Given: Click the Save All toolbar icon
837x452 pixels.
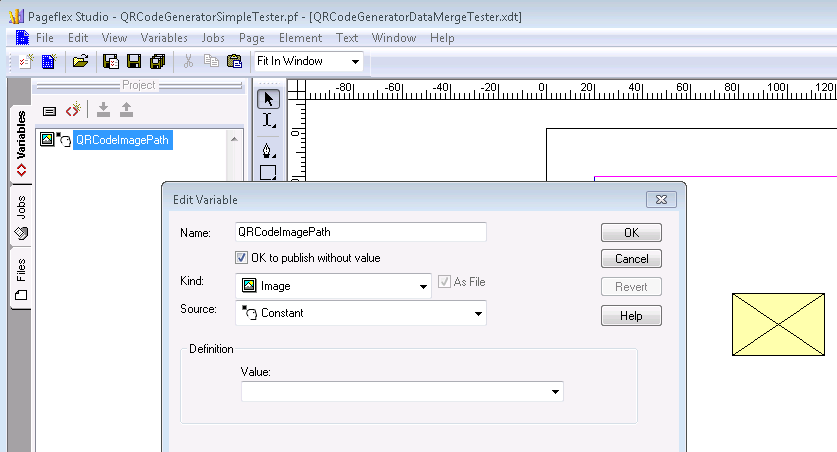Looking at the screenshot, I should (157, 62).
